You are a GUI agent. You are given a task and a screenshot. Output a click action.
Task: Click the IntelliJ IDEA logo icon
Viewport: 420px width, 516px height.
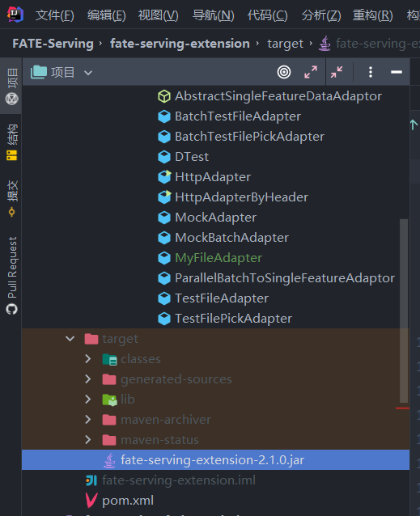click(x=15, y=15)
